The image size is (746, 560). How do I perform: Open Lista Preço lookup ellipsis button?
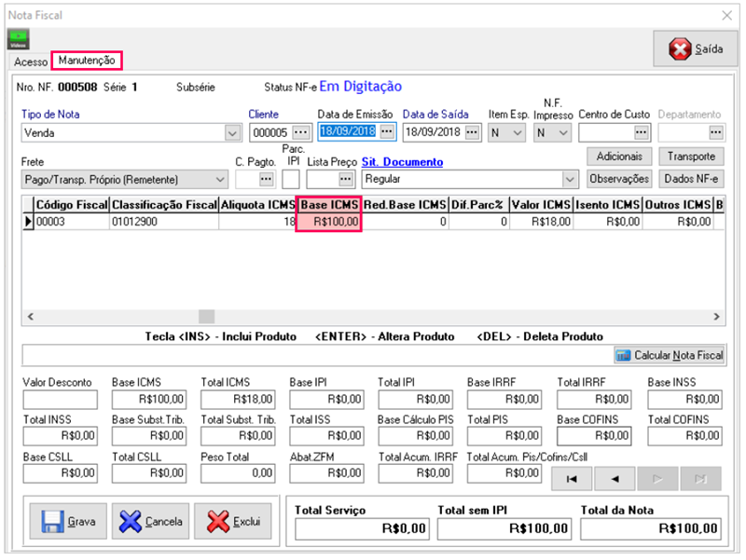click(346, 178)
